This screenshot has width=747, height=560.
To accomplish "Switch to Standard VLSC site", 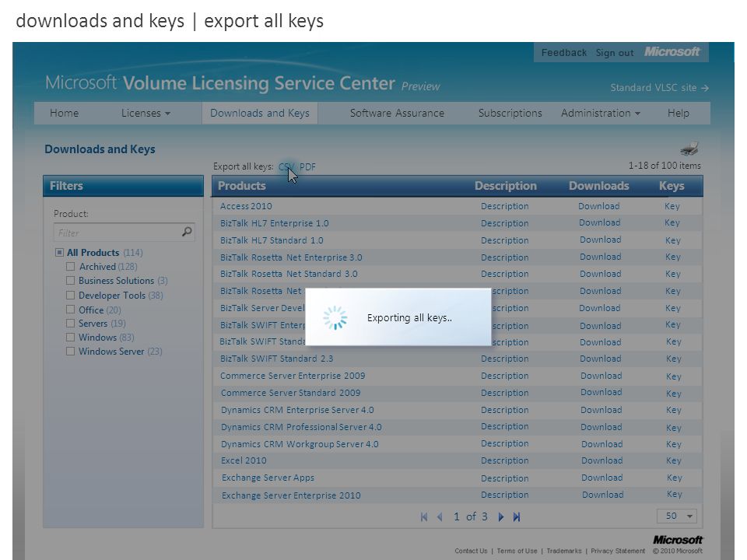I will (x=659, y=88).
